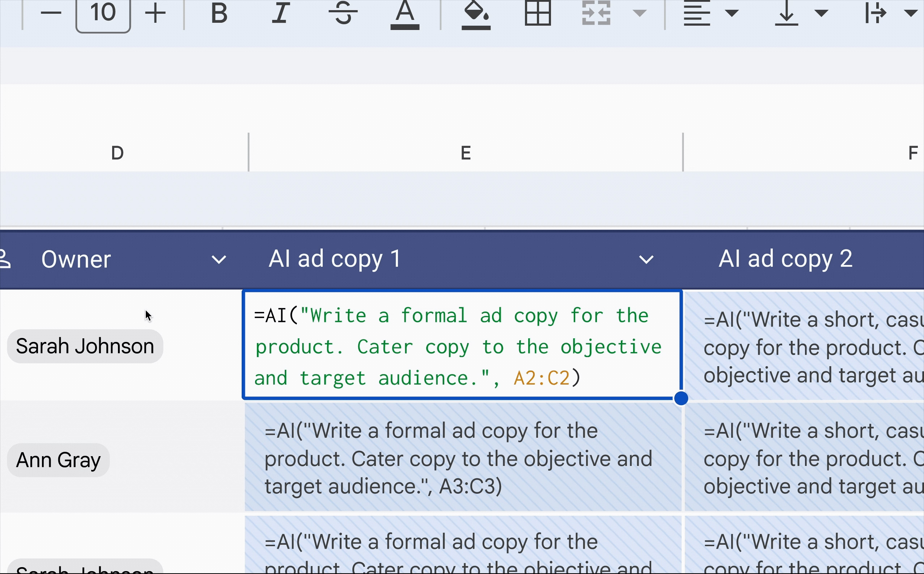Expand the merge cells dropdown arrow
Viewport: 924px width, 574px height.
point(639,13)
